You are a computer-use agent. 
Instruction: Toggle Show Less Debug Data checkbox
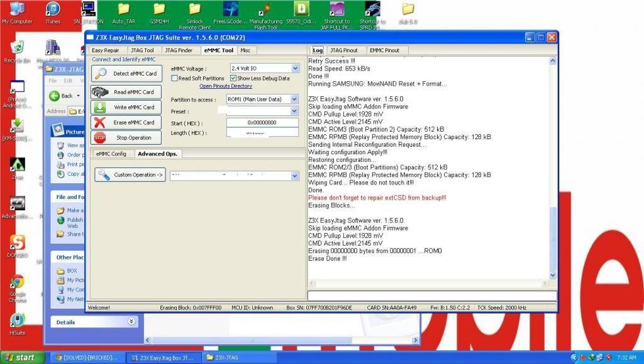tap(233, 78)
